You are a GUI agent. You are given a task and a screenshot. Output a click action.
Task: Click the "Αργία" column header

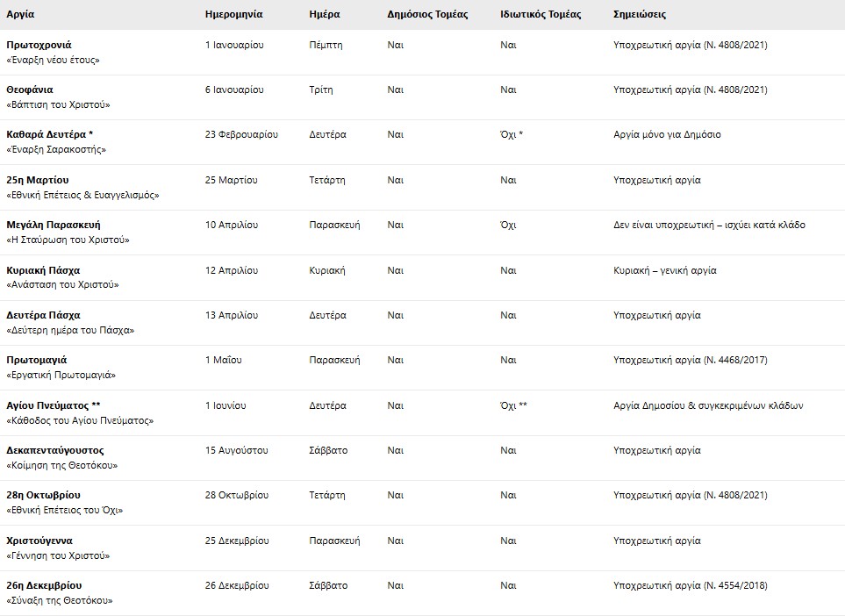coord(20,15)
